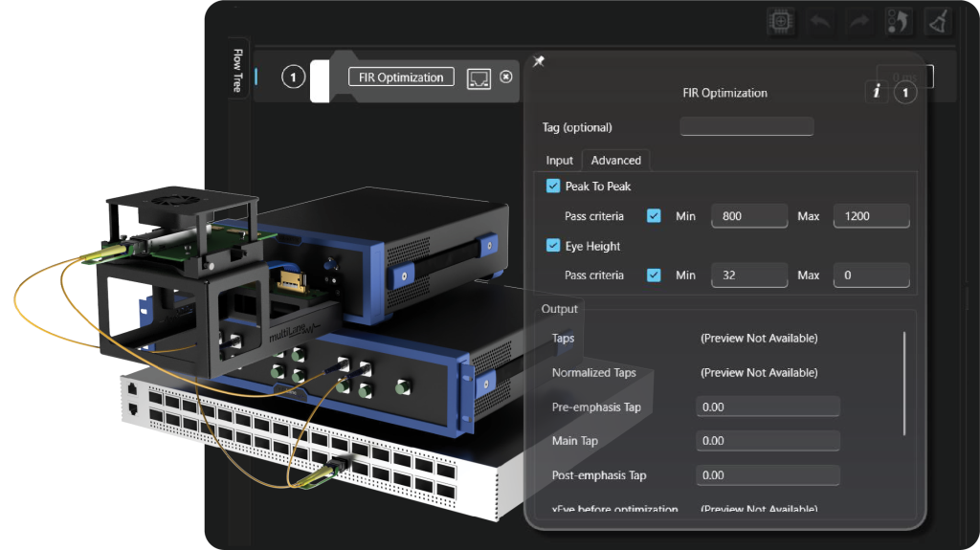Click the 'Normalized Taps' label
Image resolution: width=980 pixels, height=550 pixels.
click(x=593, y=372)
